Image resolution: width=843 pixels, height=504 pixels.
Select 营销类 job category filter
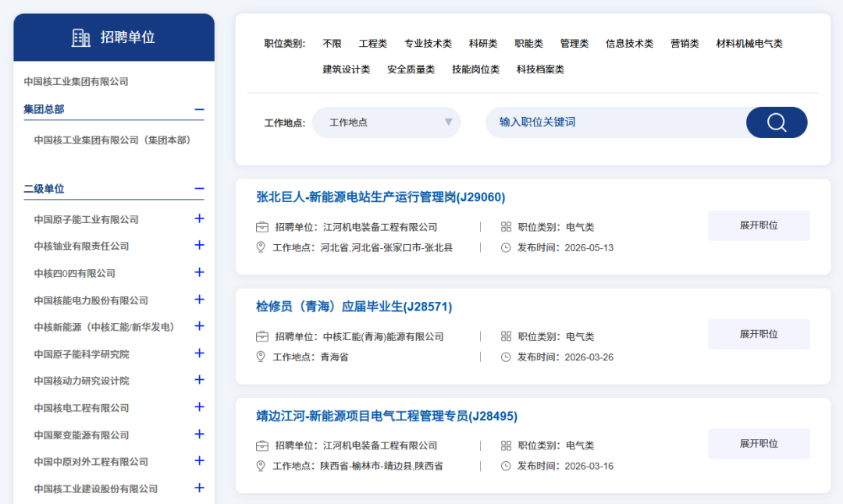point(685,44)
